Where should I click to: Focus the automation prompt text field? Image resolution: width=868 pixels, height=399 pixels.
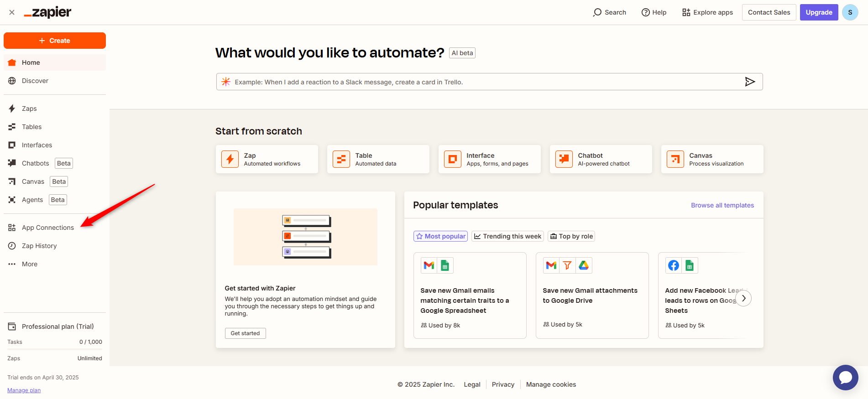tap(484, 82)
